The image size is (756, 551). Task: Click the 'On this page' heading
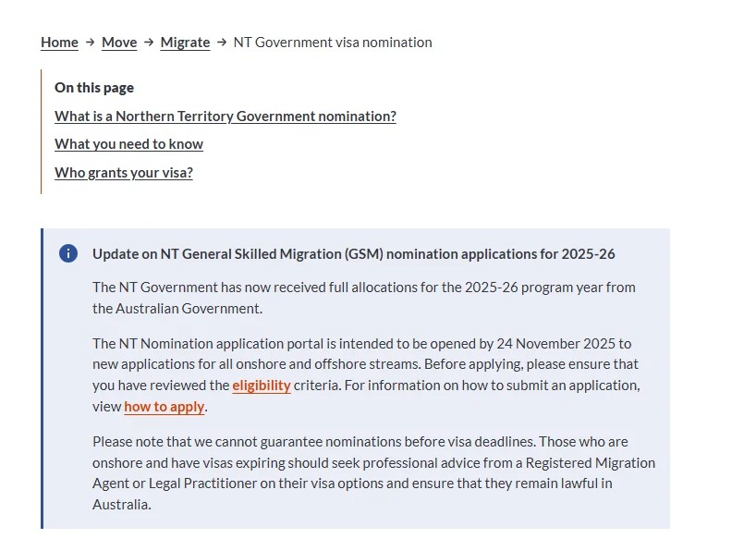(94, 88)
